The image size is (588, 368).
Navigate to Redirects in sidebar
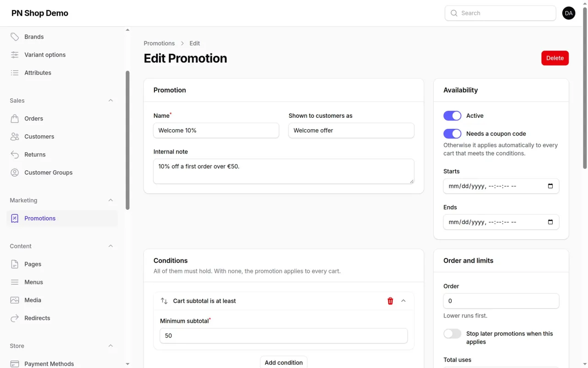[62, 318]
